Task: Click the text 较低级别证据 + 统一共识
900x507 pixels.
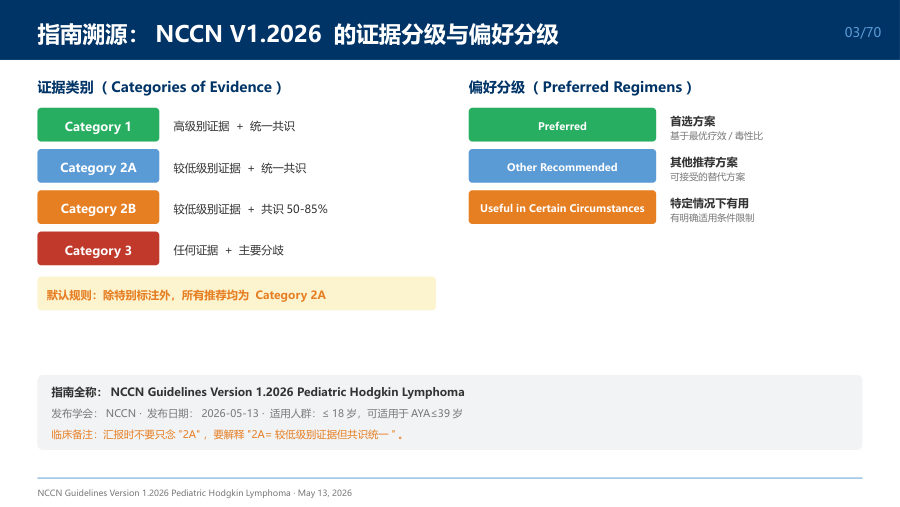Action: pyautogui.click(x=240, y=168)
